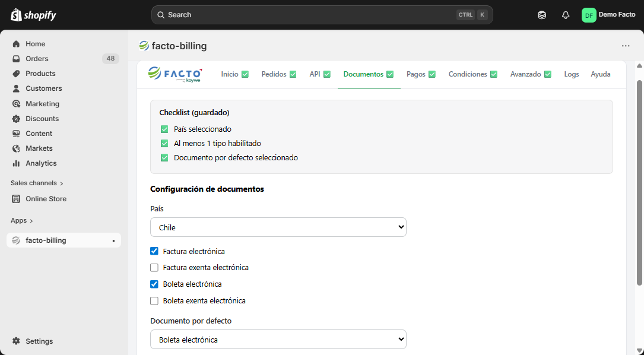Switch to the Condiciones tab
The width and height of the screenshot is (644, 355).
pyautogui.click(x=472, y=74)
